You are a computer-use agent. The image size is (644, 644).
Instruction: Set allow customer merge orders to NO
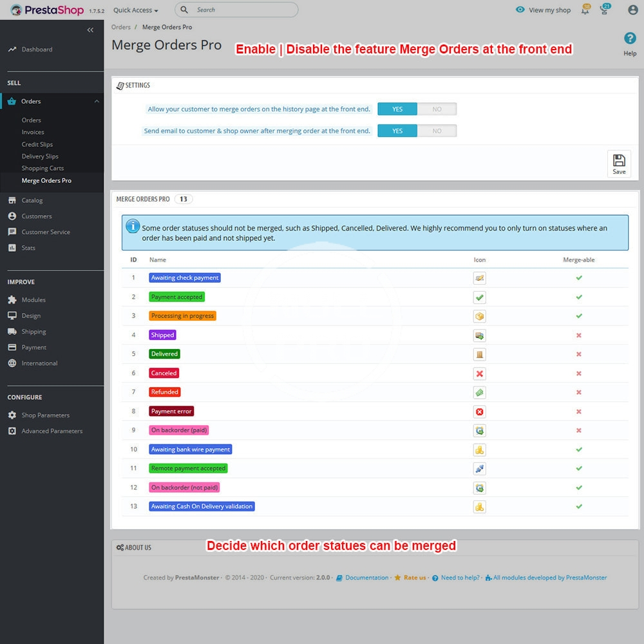pyautogui.click(x=437, y=109)
